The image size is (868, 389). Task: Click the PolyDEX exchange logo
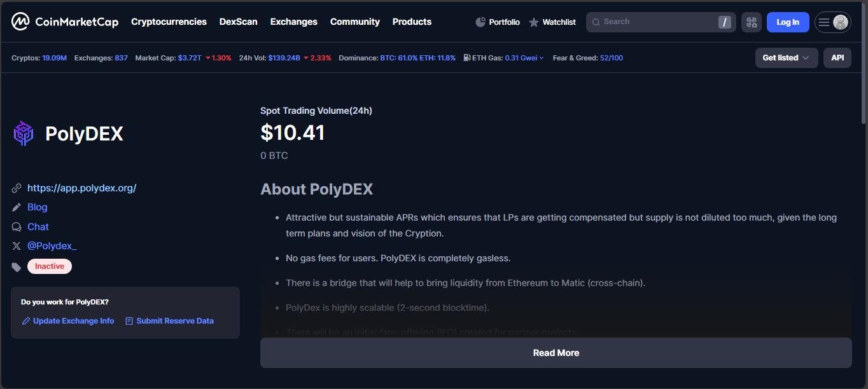(24, 133)
